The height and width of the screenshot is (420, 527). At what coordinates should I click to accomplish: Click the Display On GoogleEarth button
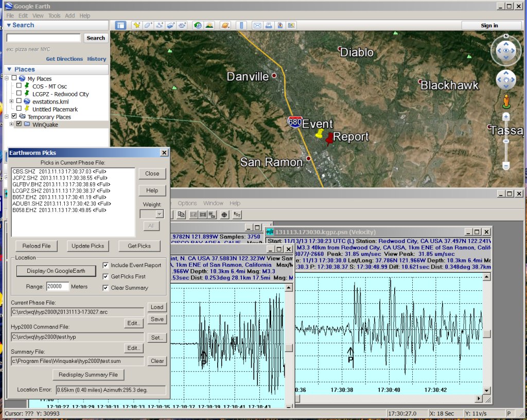click(56, 271)
